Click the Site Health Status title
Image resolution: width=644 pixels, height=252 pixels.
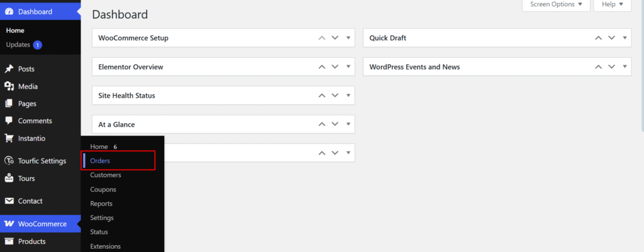pyautogui.click(x=126, y=96)
